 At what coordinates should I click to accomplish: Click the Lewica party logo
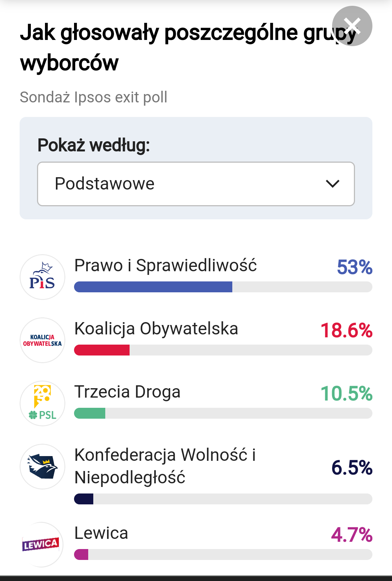[42, 544]
